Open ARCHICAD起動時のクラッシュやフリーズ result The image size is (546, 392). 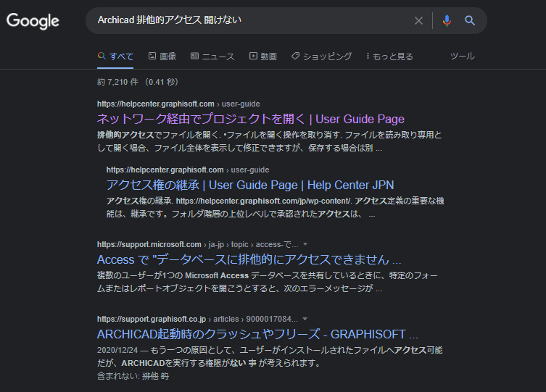click(x=257, y=334)
